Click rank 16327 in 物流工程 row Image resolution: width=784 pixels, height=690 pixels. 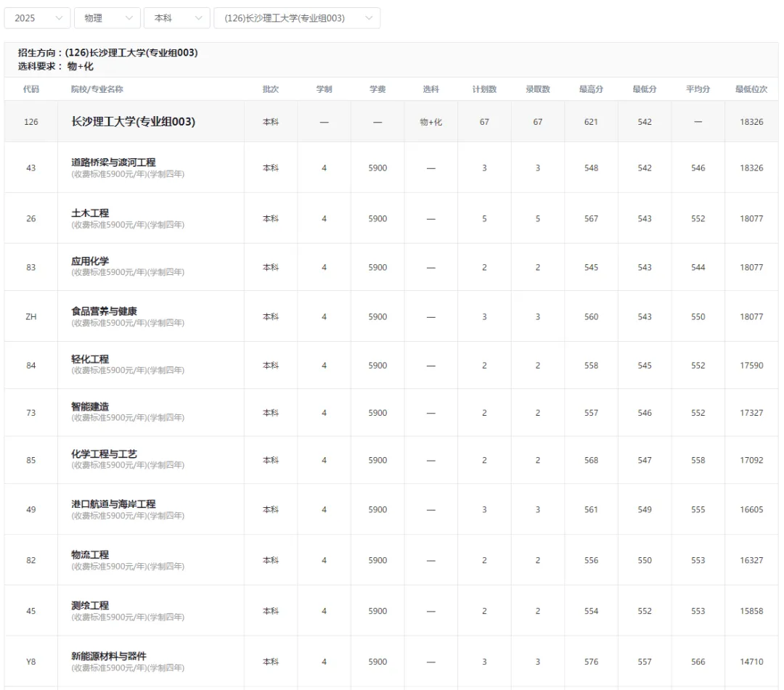751,561
